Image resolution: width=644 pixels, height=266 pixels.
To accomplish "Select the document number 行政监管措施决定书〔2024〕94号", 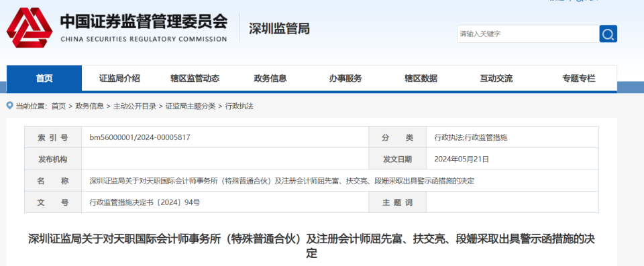I will point(145,202).
